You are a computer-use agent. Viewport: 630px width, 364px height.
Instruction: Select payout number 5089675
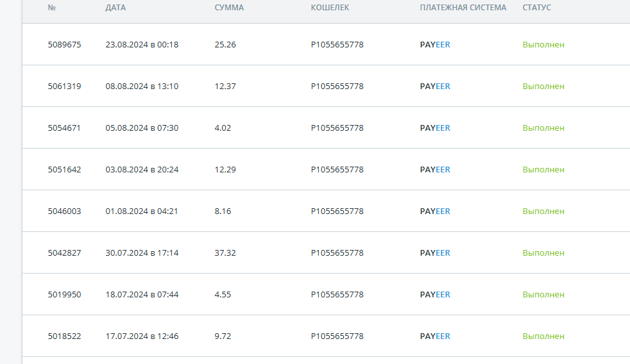64,45
